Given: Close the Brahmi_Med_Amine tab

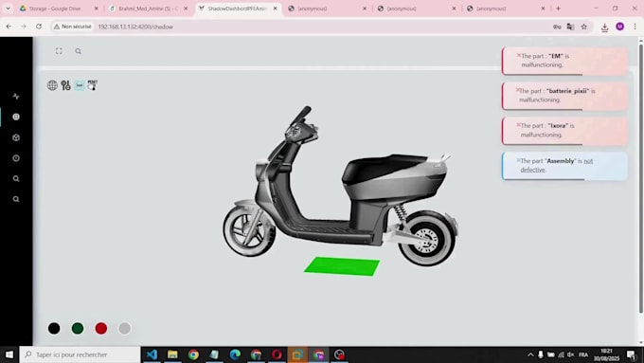Looking at the screenshot, I should pyautogui.click(x=186, y=9).
